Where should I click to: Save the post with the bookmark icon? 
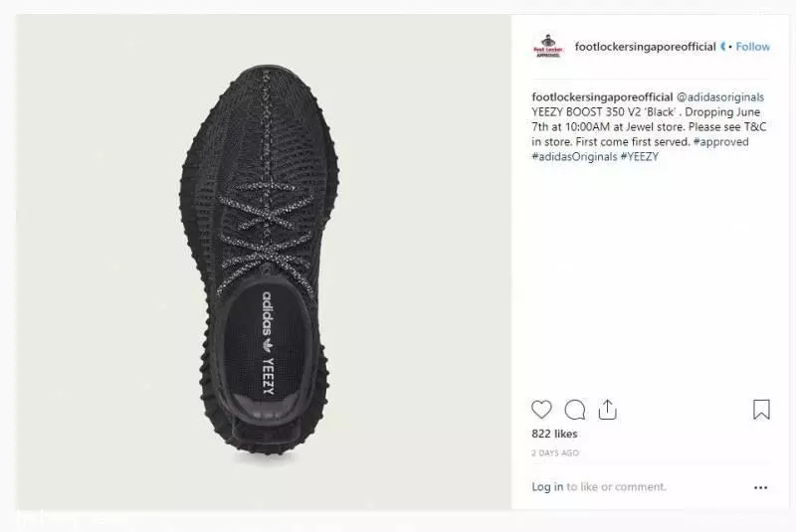[761, 410]
